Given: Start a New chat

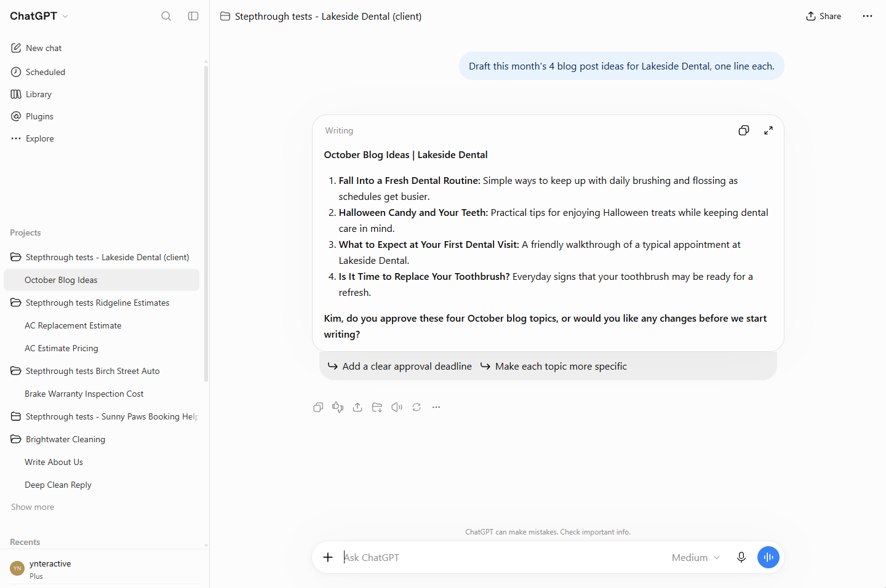Looking at the screenshot, I should (102, 48).
